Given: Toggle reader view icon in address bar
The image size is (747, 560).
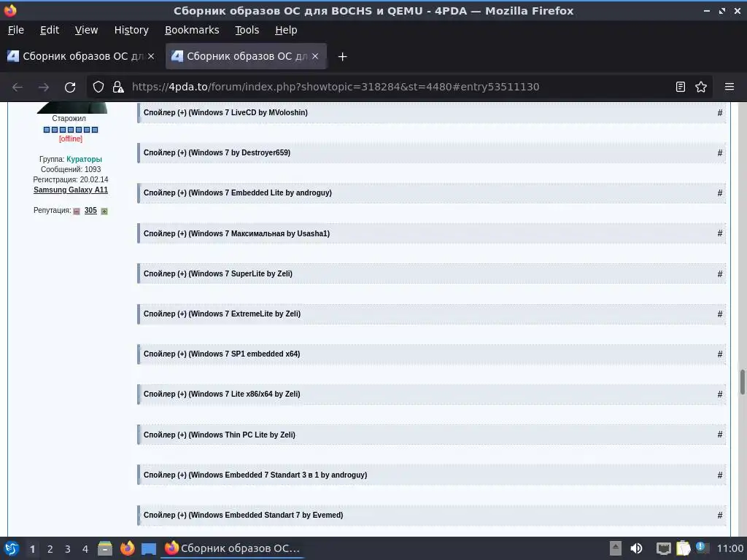Looking at the screenshot, I should click(x=681, y=87).
